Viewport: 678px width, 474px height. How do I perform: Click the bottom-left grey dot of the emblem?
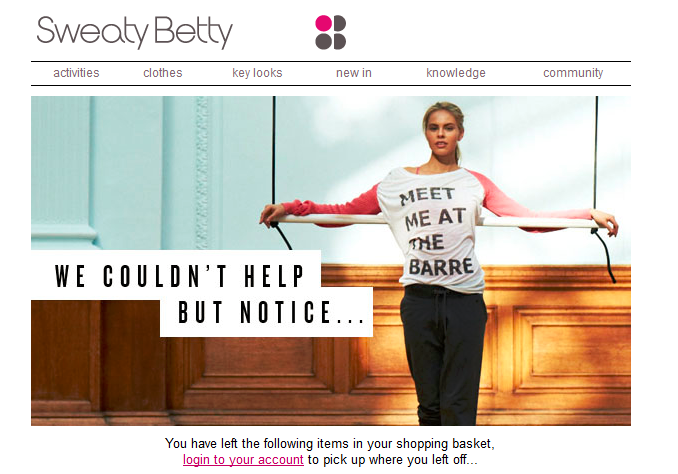point(323,42)
